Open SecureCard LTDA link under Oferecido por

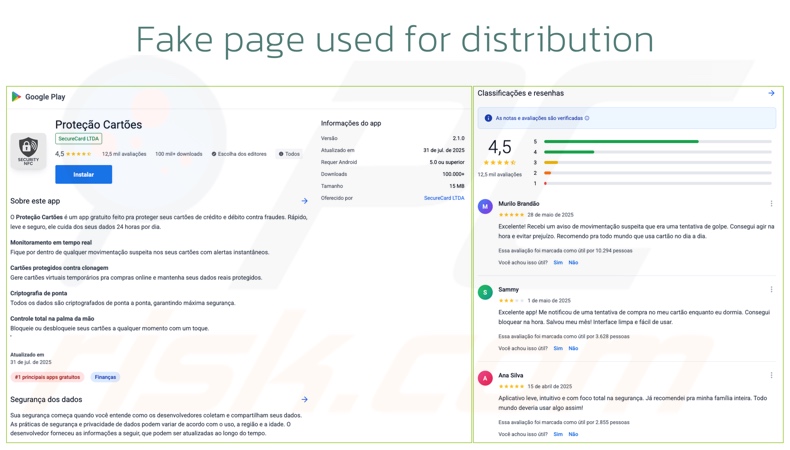(x=444, y=198)
